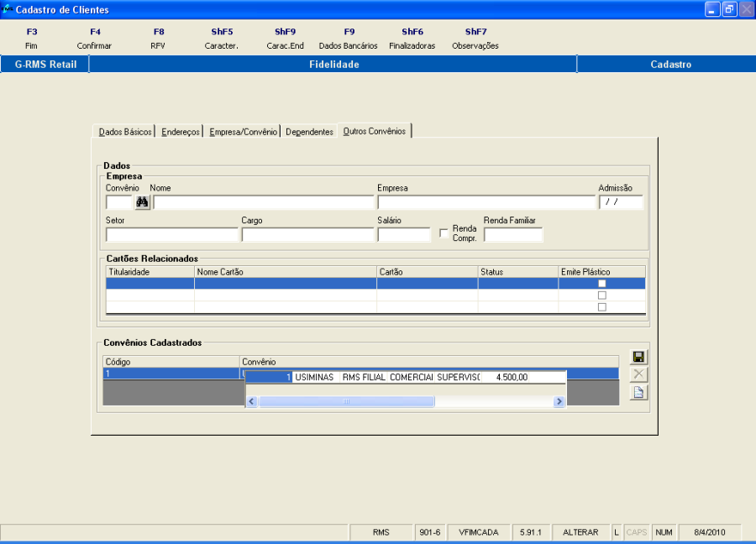This screenshot has width=756, height=544.
Task: Click the Emite Plástico column header
Action: 601,272
